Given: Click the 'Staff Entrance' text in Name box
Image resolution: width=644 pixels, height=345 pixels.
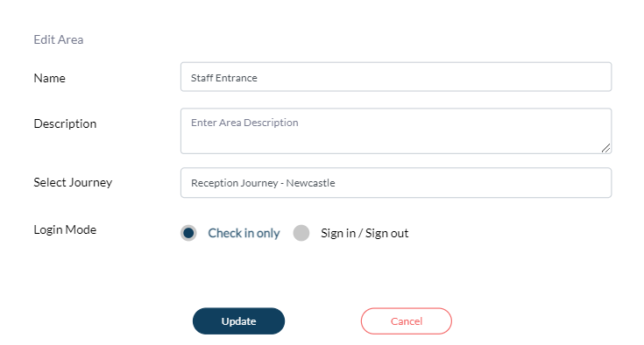Looking at the screenshot, I should [224, 78].
